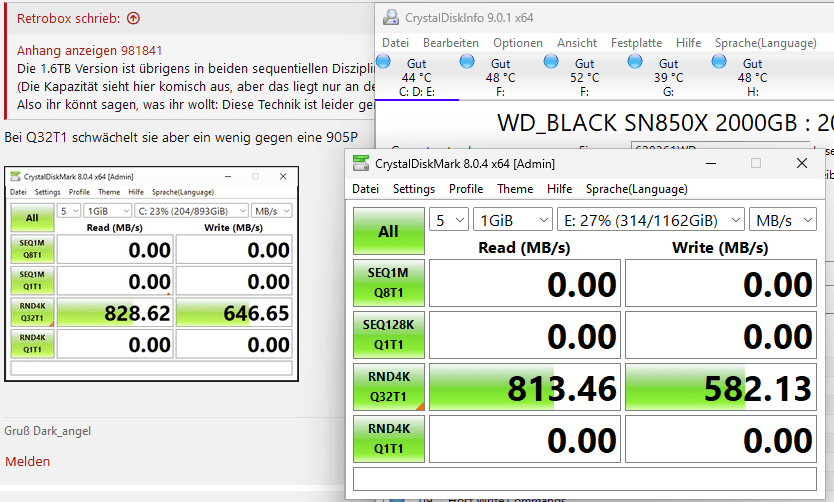The height and width of the screenshot is (502, 834).
Task: Click Melden link under the post
Action: (x=28, y=461)
